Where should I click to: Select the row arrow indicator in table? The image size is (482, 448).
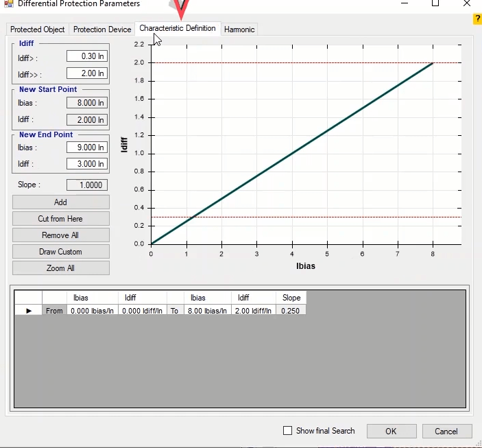[x=29, y=311]
